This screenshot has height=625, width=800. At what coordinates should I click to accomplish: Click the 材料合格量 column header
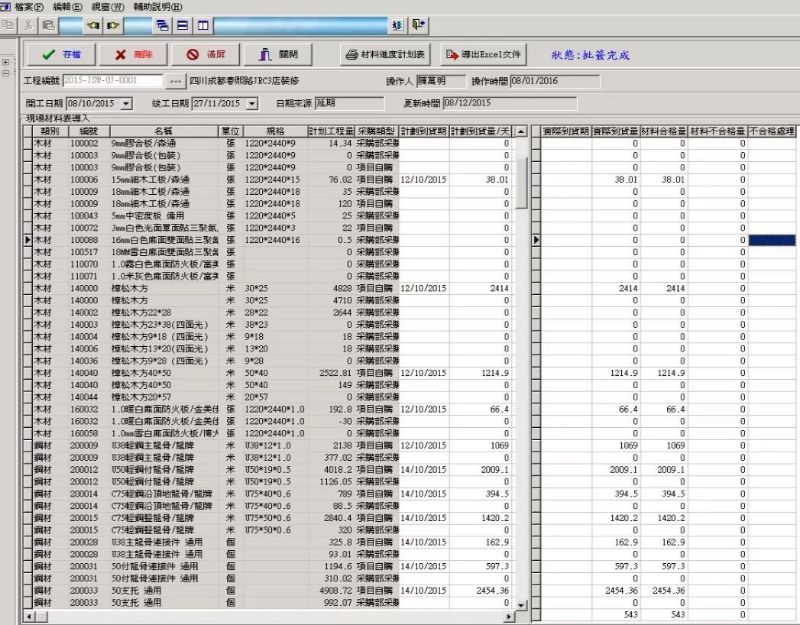click(x=663, y=131)
